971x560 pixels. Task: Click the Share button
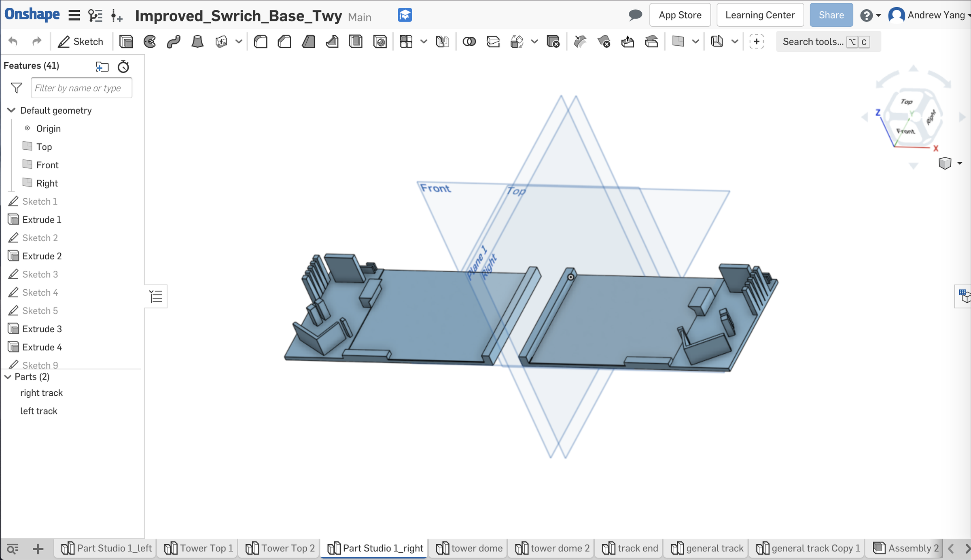point(831,15)
